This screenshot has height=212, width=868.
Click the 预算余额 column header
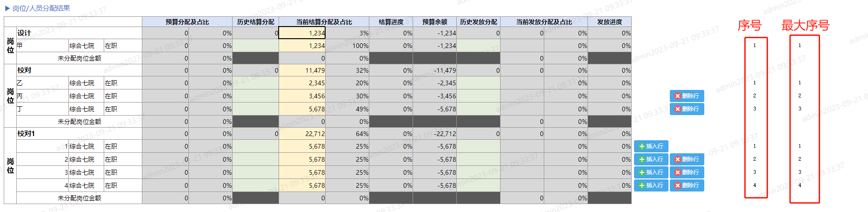click(x=434, y=22)
